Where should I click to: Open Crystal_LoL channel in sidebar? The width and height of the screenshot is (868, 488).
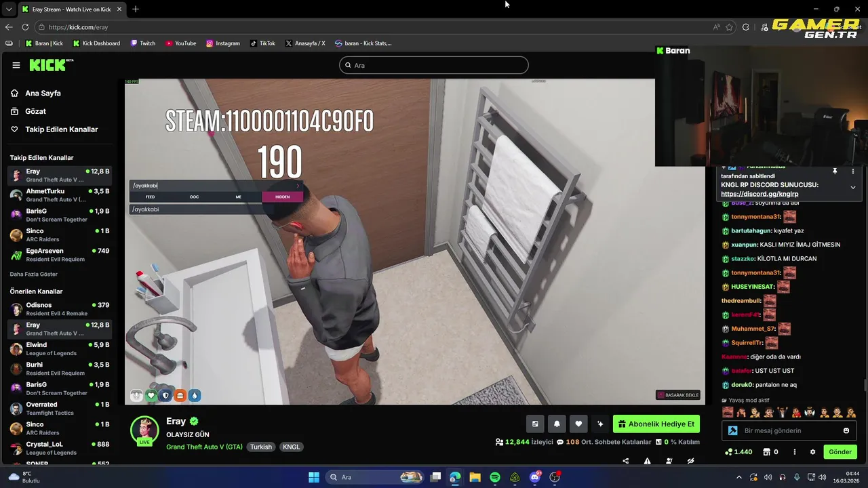[60, 448]
